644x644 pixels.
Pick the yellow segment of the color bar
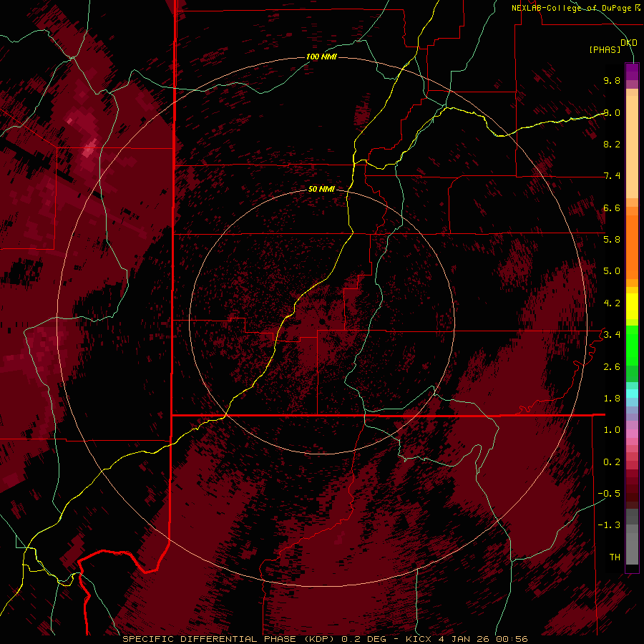[x=632, y=306]
